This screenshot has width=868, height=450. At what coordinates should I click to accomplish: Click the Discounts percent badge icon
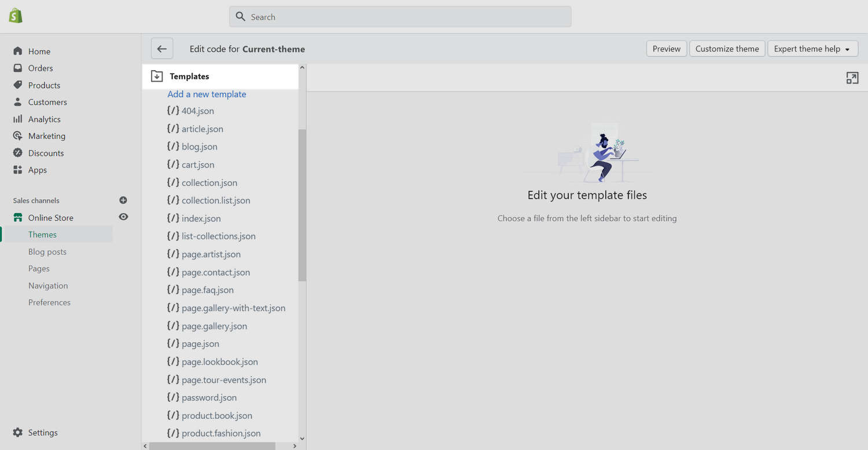[x=18, y=153]
